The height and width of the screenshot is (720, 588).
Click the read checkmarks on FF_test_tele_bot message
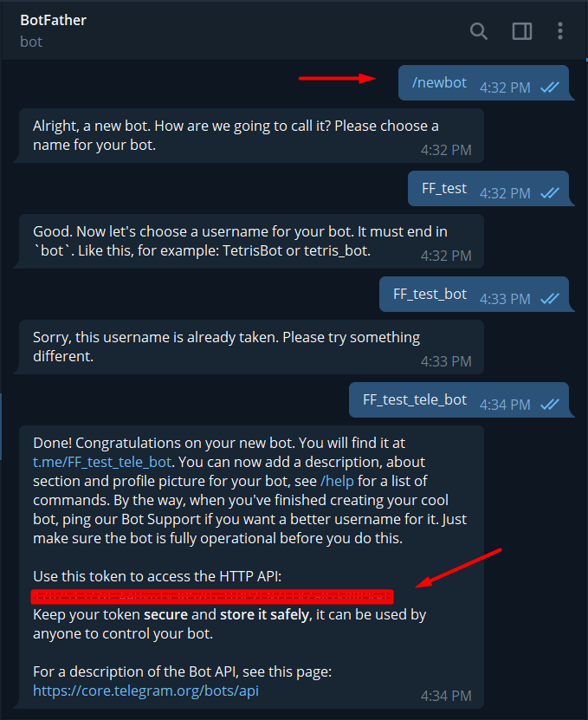pos(550,404)
